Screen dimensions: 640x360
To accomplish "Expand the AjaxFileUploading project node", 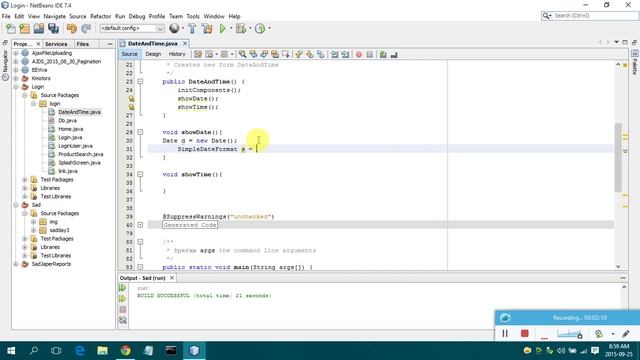I will pyautogui.click(x=16, y=53).
